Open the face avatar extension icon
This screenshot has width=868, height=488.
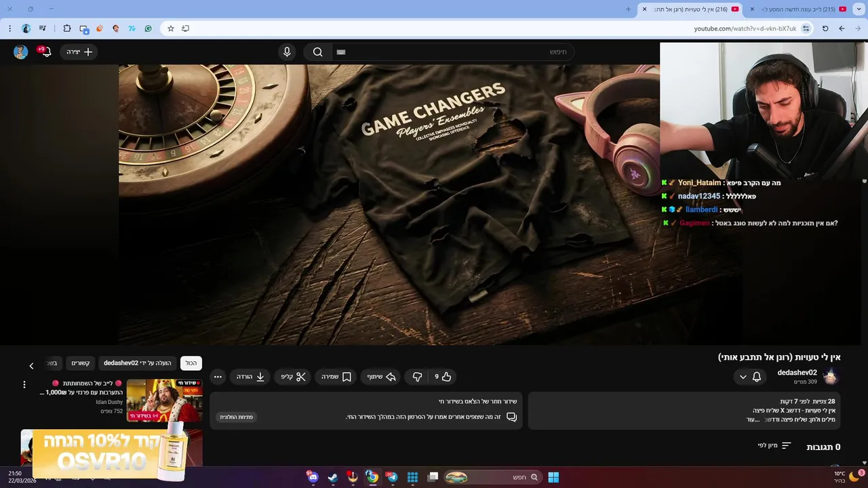coord(116,28)
